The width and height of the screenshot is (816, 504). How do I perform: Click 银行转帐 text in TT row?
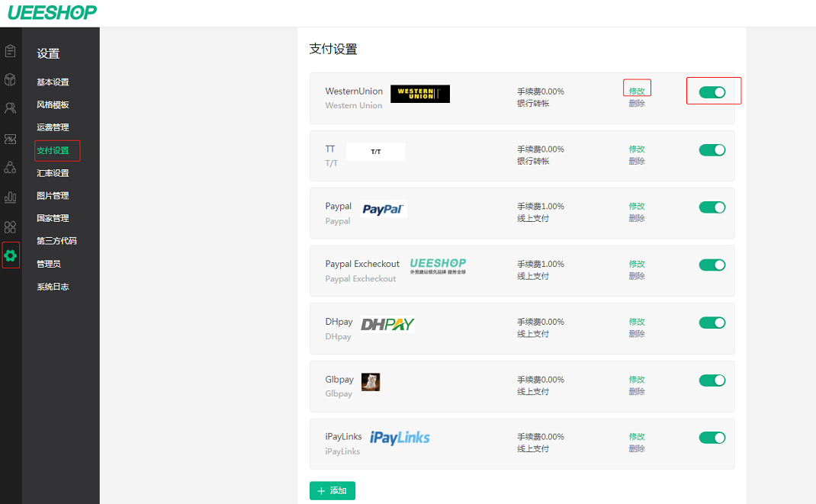533,161
